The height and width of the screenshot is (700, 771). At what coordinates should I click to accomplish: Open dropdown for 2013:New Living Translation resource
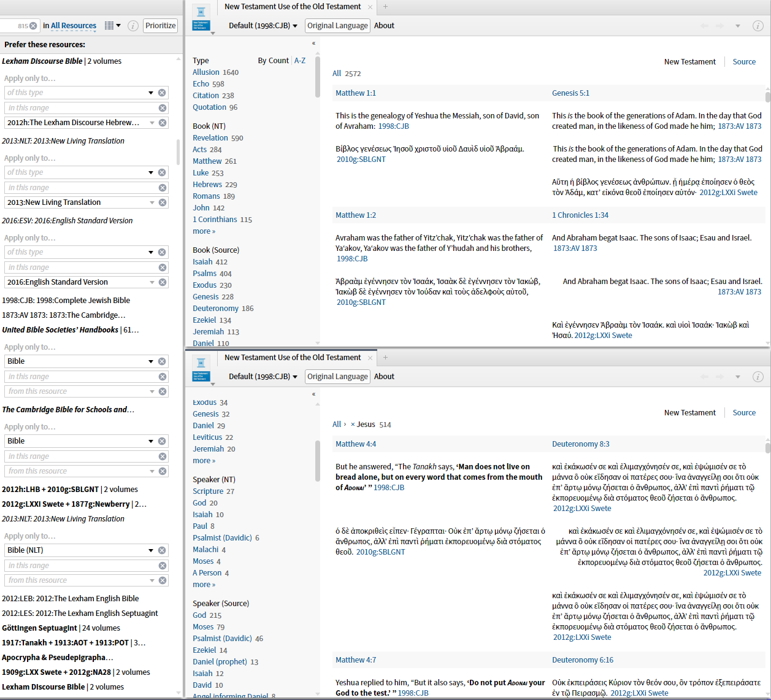coord(152,202)
